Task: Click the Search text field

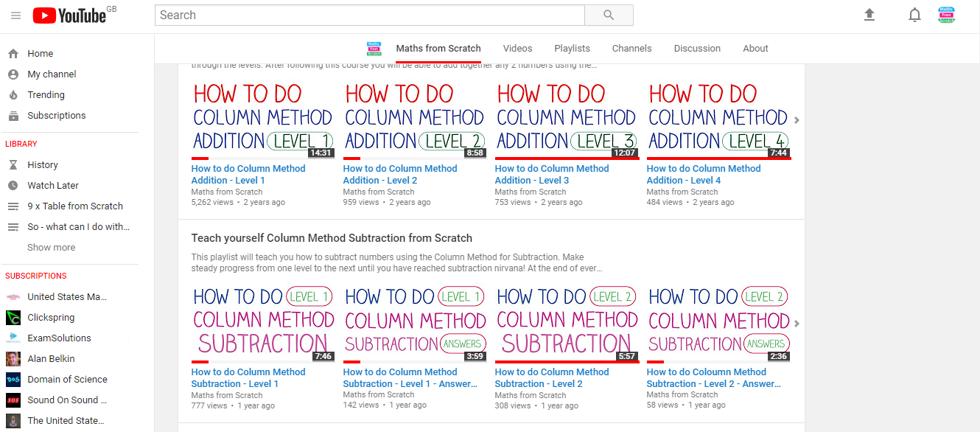Action: (369, 15)
